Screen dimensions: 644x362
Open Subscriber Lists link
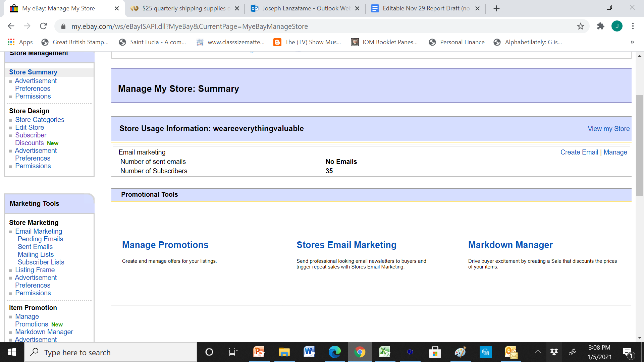[41, 262]
